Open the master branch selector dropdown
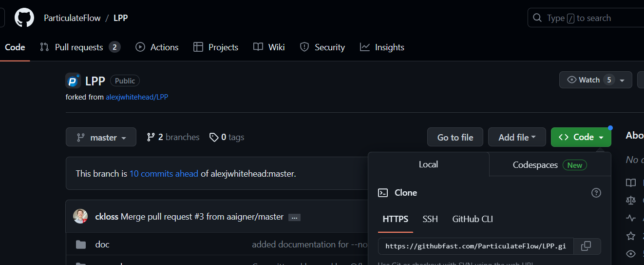The image size is (644, 265). click(x=101, y=138)
